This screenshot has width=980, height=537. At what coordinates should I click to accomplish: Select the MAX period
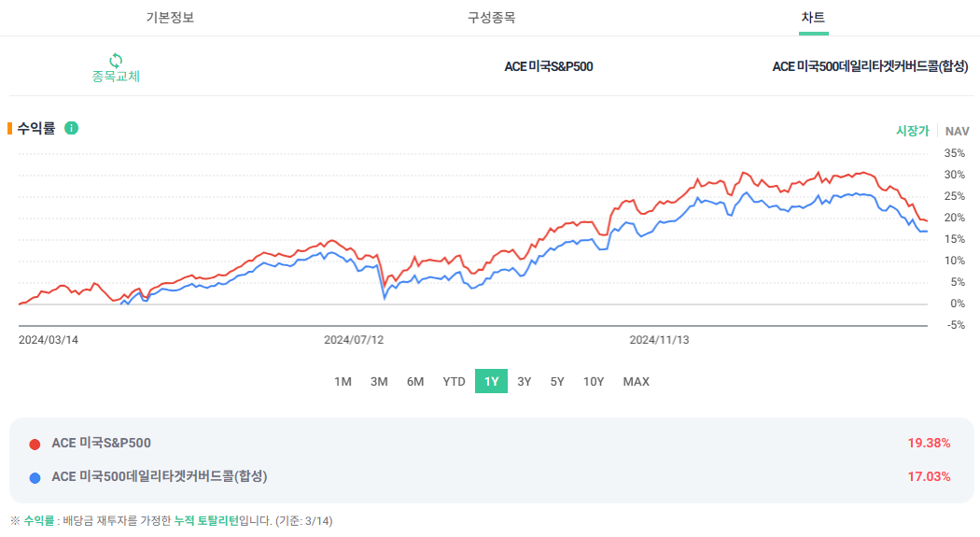(x=637, y=381)
